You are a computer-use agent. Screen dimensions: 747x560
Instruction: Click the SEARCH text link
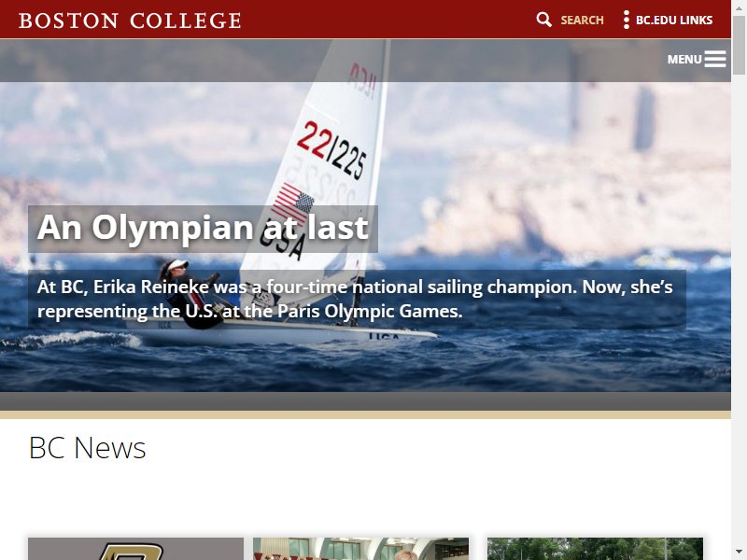pos(582,21)
